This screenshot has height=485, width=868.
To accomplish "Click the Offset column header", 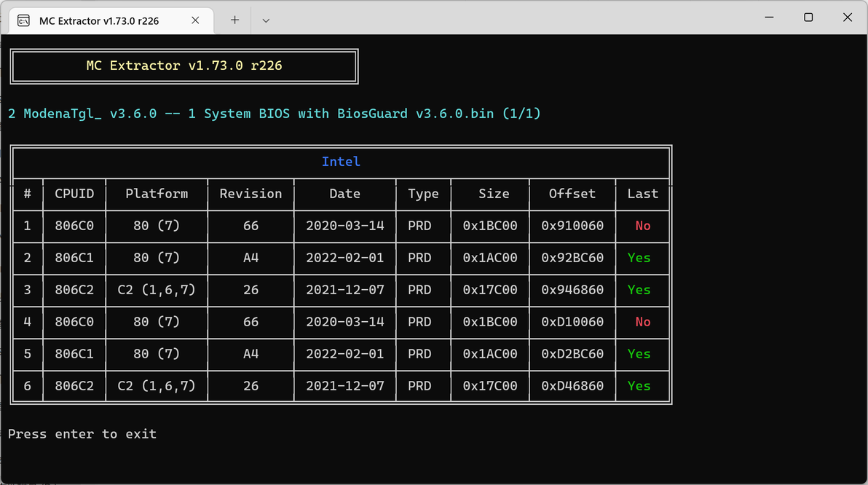I will click(572, 194).
